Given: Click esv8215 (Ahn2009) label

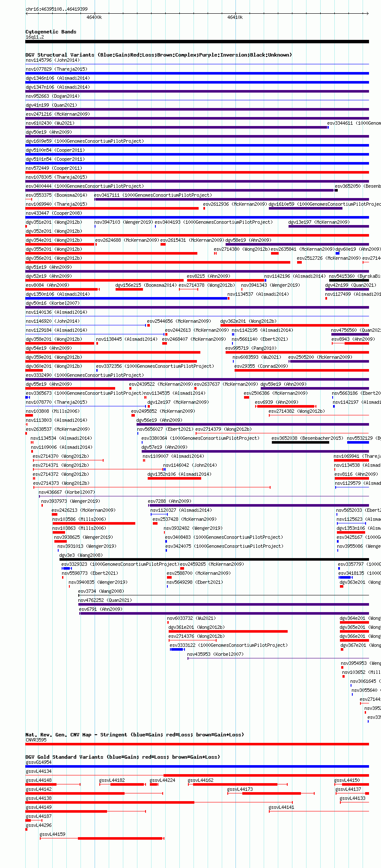Looking at the screenshot, I should click(208, 276).
